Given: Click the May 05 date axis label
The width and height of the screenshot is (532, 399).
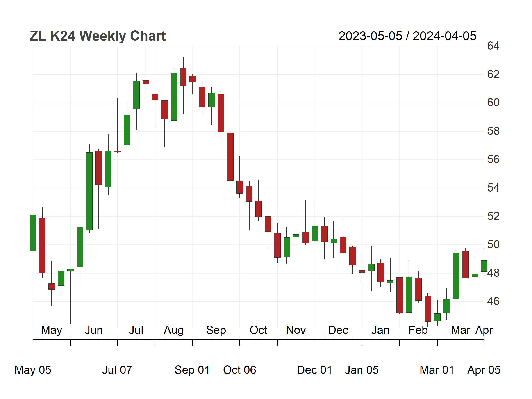Looking at the screenshot, I should coord(33,370).
